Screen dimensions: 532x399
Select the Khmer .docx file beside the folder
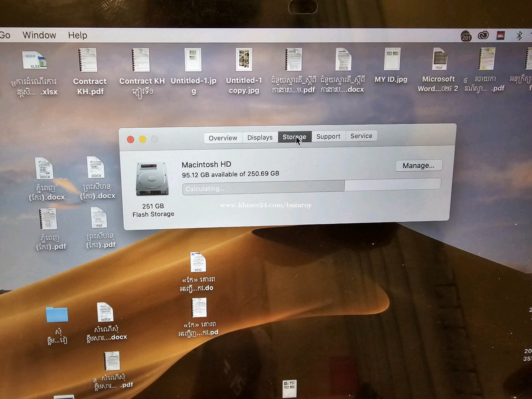click(x=105, y=312)
